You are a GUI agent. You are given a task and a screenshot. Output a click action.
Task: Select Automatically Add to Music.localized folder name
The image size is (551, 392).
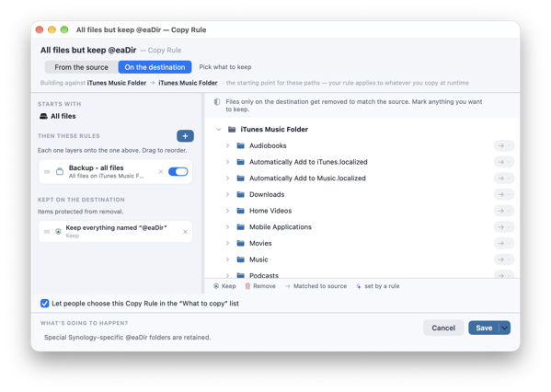[x=307, y=179]
